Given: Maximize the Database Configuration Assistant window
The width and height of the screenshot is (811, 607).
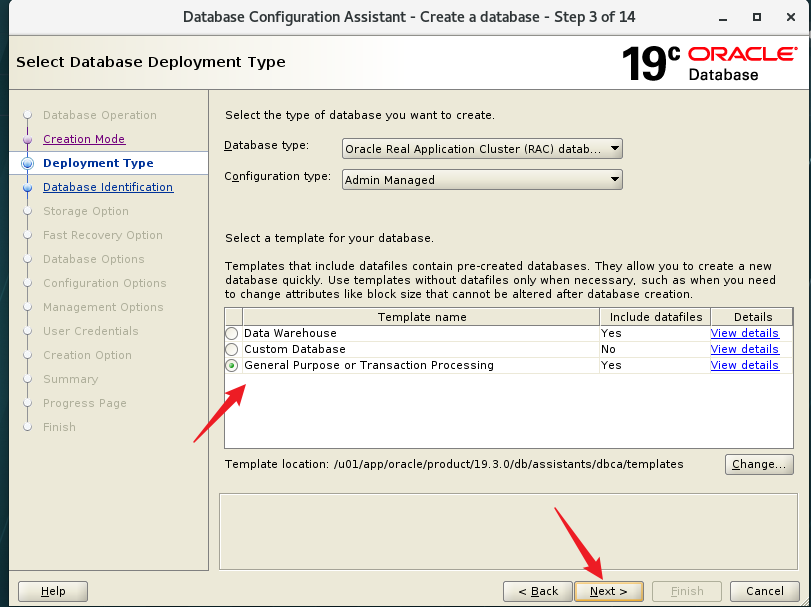Looking at the screenshot, I should pos(757,18).
